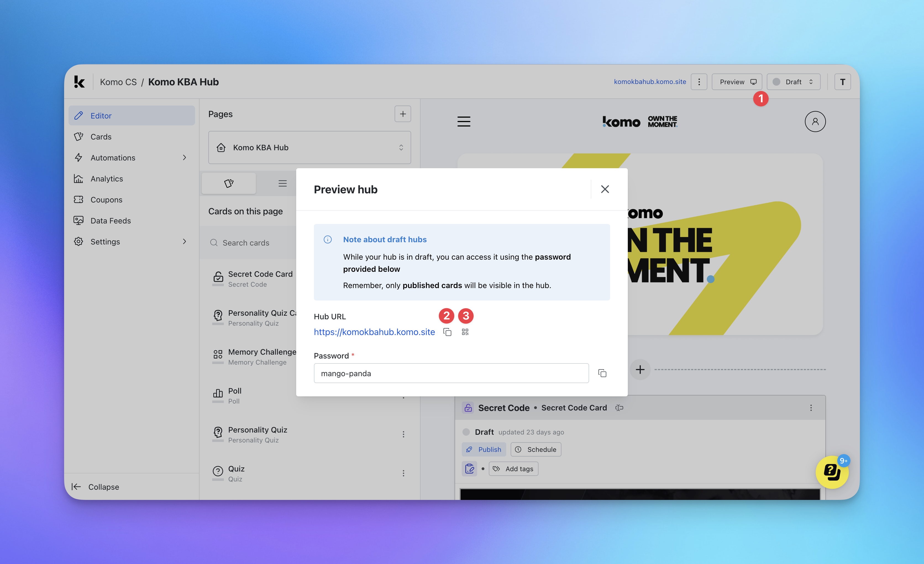This screenshot has width=924, height=564.
Task: Open Analytics in the sidebar
Action: [106, 179]
